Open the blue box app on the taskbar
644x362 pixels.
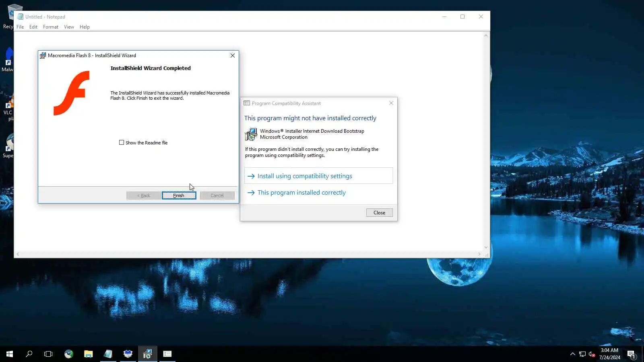tap(128, 354)
